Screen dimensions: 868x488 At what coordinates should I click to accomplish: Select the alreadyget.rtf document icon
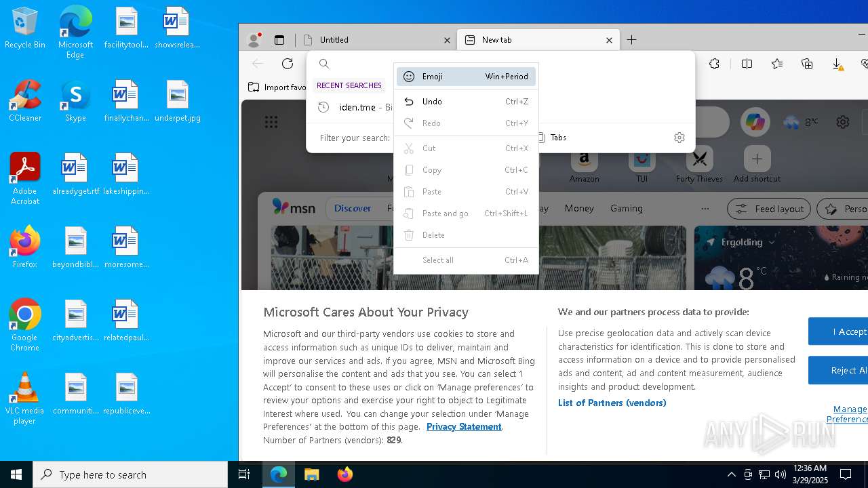coord(75,174)
